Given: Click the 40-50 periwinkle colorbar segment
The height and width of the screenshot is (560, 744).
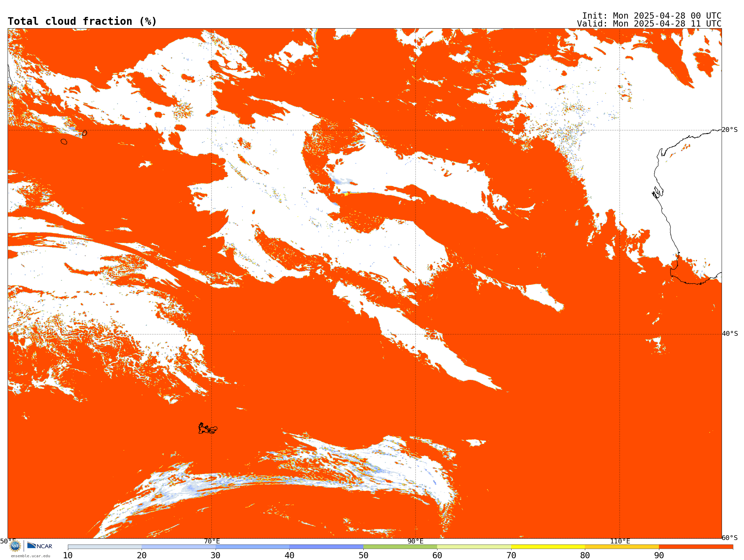Looking at the screenshot, I should (x=326, y=547).
